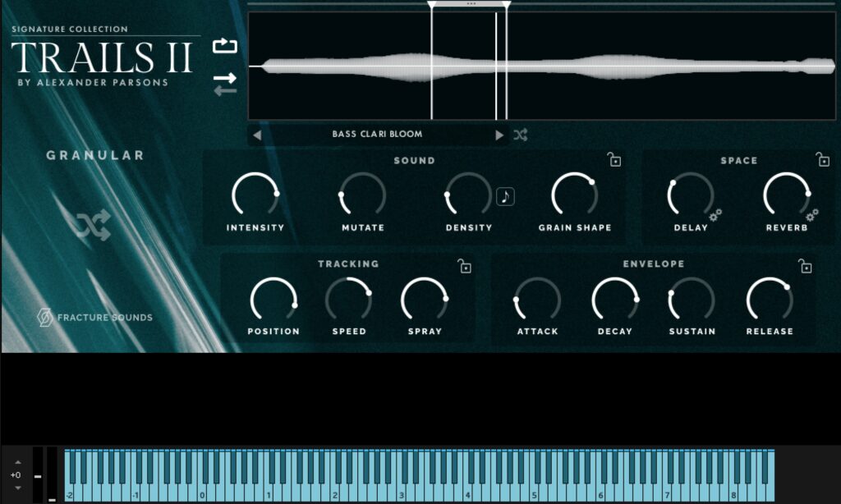Click the Fracture Sounds logo
Viewport: 841px width, 504px height.
95,318
